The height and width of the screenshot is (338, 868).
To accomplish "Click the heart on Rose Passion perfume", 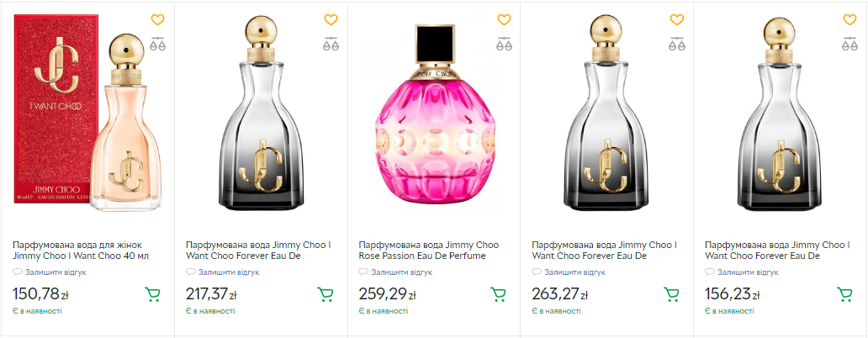I will [x=504, y=19].
